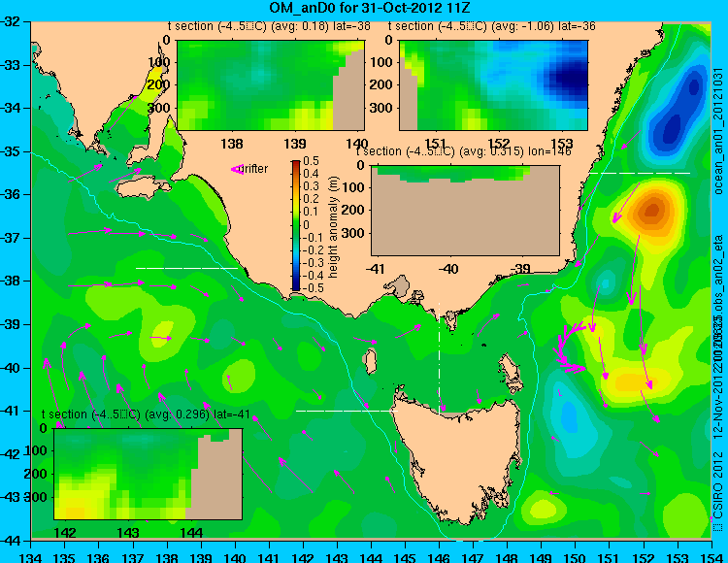Viewport: 728px width, 563px height.
Task: Click the 'height anomaly (m)' colorbar label
Action: point(333,227)
